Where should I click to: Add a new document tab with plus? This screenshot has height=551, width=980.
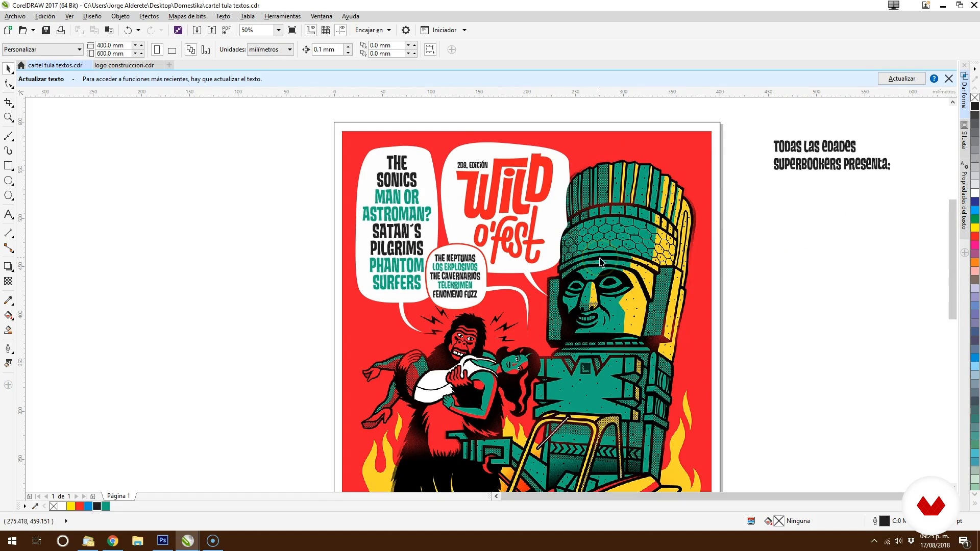tap(169, 65)
